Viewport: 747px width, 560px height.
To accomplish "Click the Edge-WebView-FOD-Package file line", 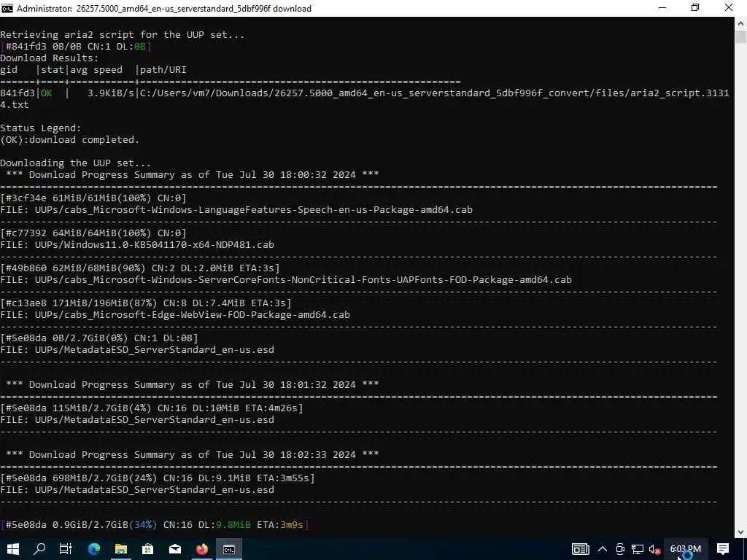I will 175,315.
